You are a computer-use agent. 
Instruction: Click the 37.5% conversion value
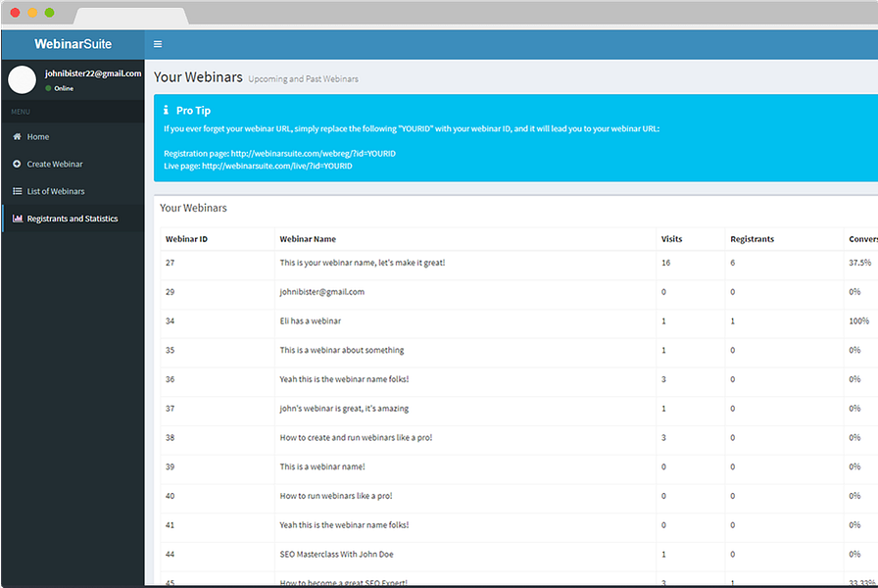click(x=860, y=263)
